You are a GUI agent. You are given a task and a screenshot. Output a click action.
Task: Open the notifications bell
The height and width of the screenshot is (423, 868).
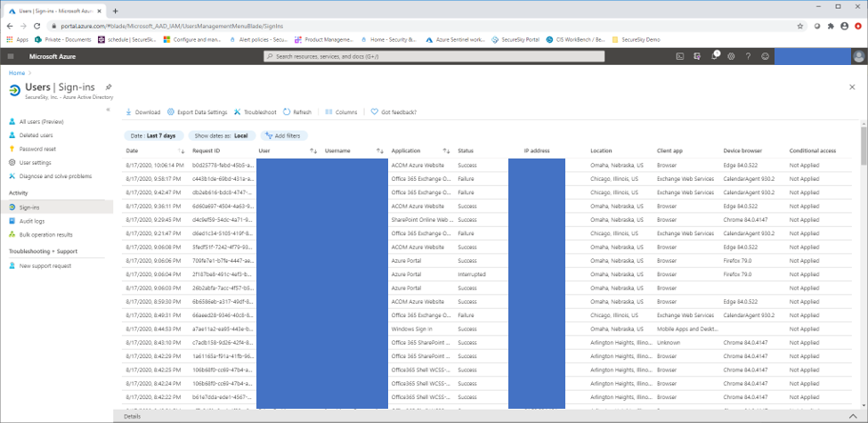tap(714, 56)
